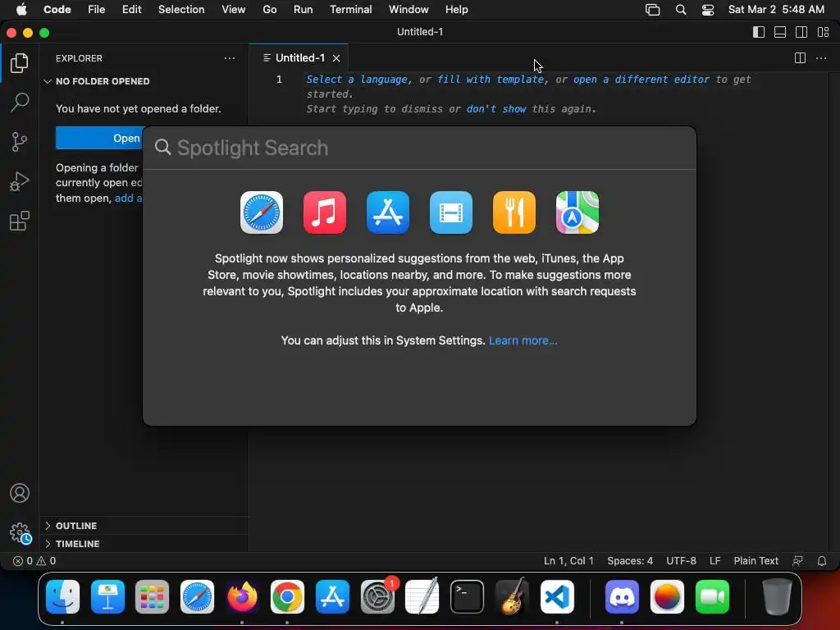Open the Search view in activity bar
The width and height of the screenshot is (840, 630).
click(x=20, y=103)
